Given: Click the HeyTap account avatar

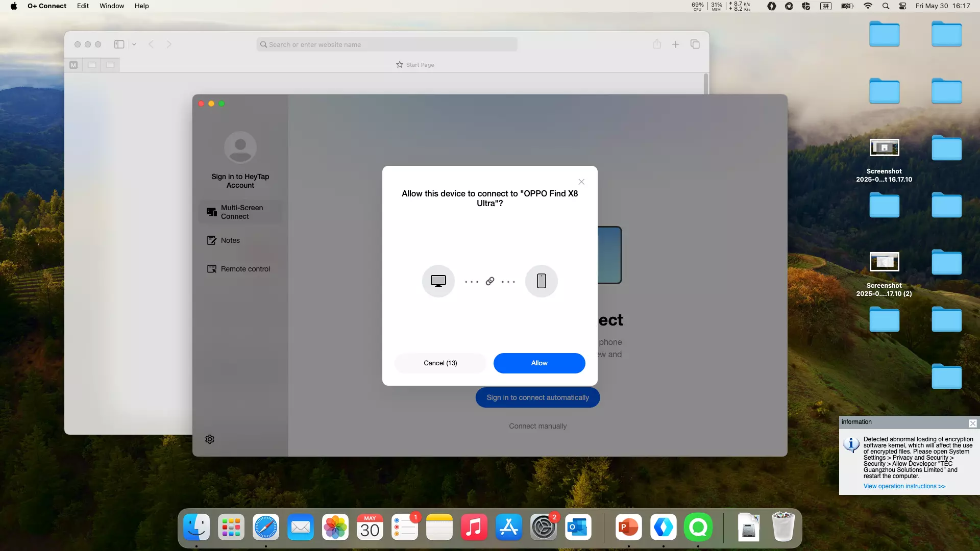Looking at the screenshot, I should pyautogui.click(x=240, y=148).
